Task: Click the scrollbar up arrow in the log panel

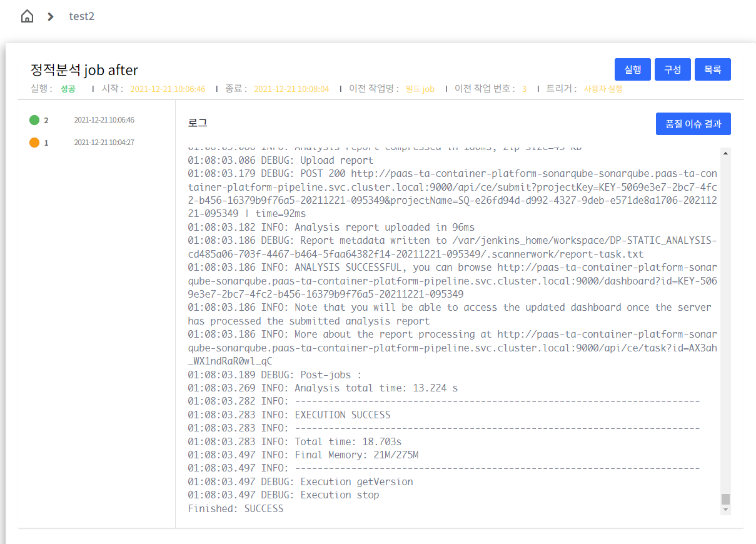Action: 725,152
